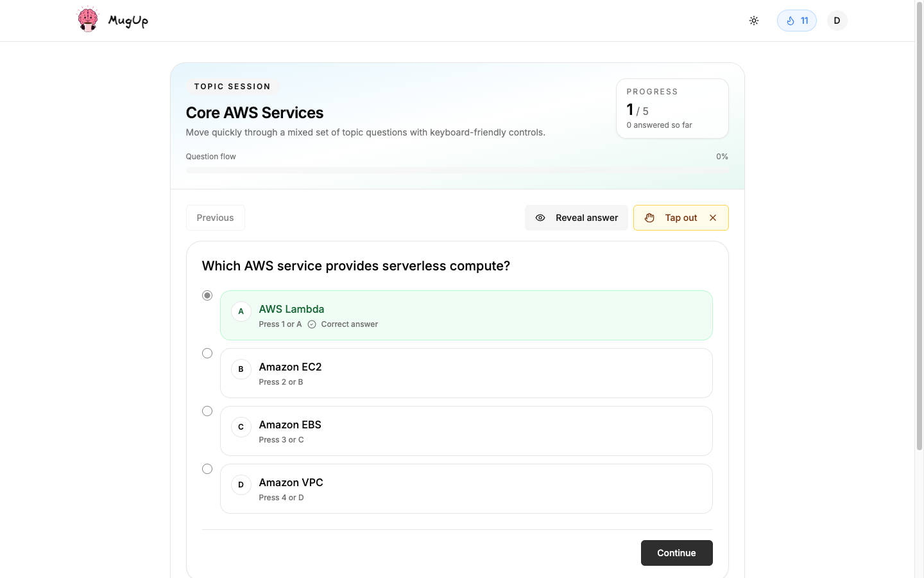The width and height of the screenshot is (924, 578).
Task: Open the streak flame counter showing 11
Action: point(797,21)
